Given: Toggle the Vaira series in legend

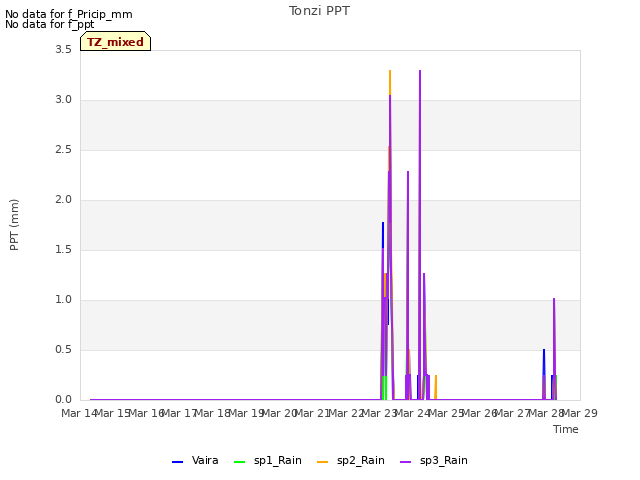Looking at the screenshot, I should pyautogui.click(x=195, y=460).
